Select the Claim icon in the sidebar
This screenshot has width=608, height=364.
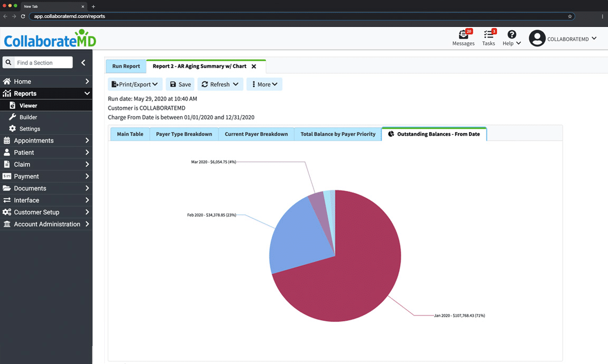(8, 164)
